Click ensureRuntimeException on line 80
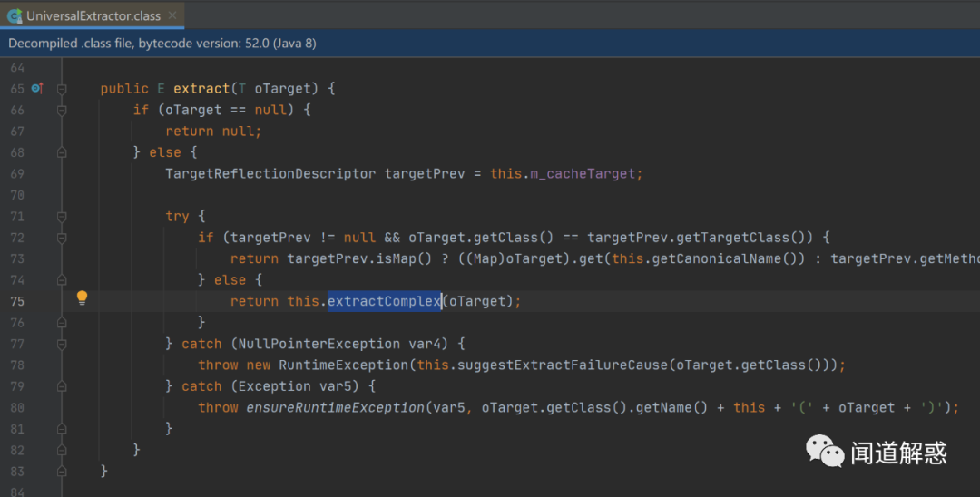 click(x=336, y=407)
